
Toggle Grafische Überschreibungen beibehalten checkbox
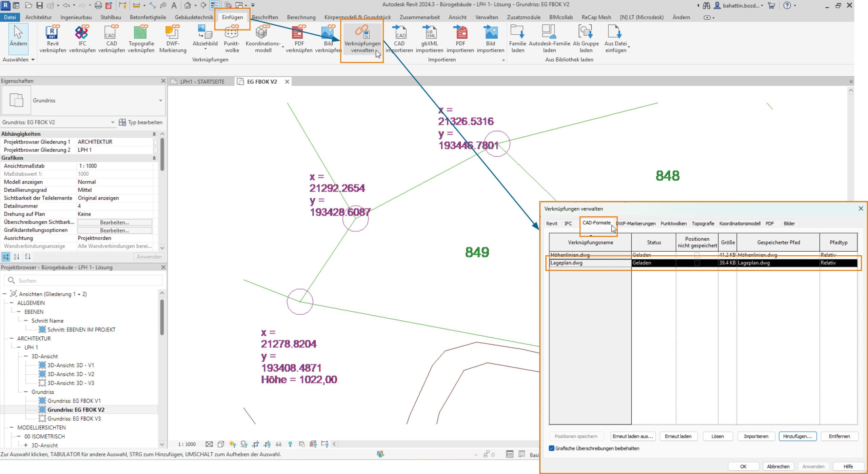click(551, 448)
